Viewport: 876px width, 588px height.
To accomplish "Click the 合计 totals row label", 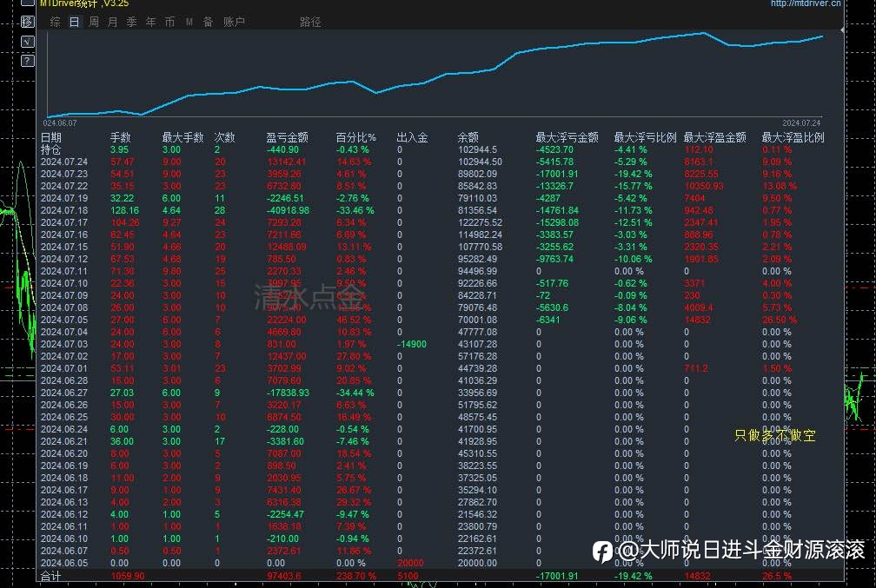I will point(50,576).
